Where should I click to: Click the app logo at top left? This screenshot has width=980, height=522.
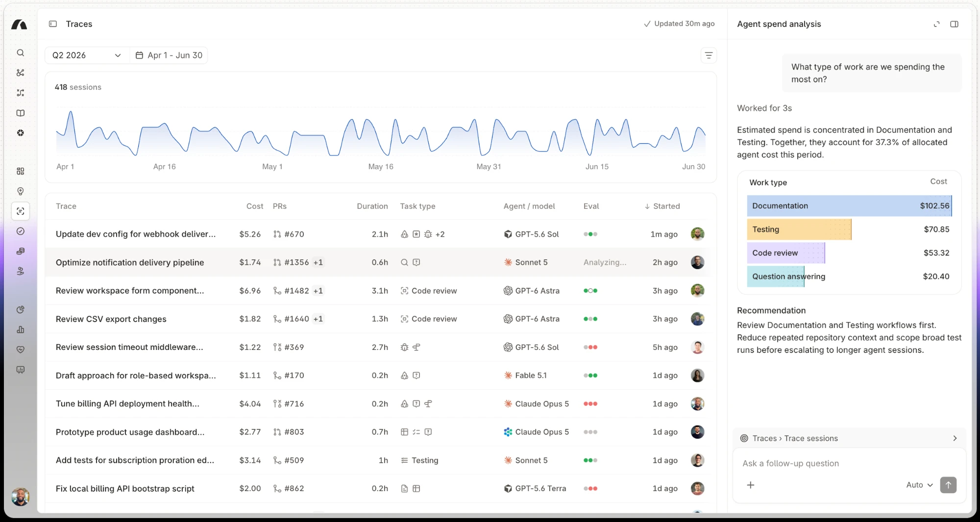pos(19,25)
